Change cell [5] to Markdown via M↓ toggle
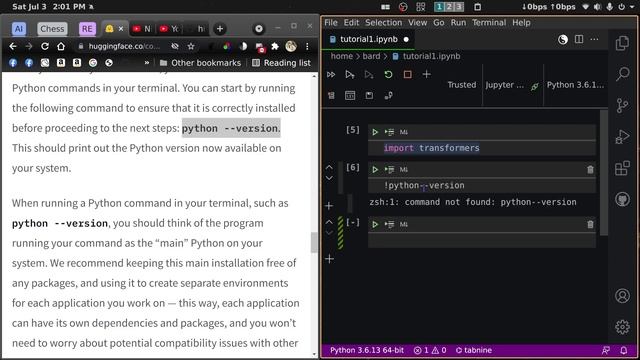The width and height of the screenshot is (640, 360). point(403,132)
